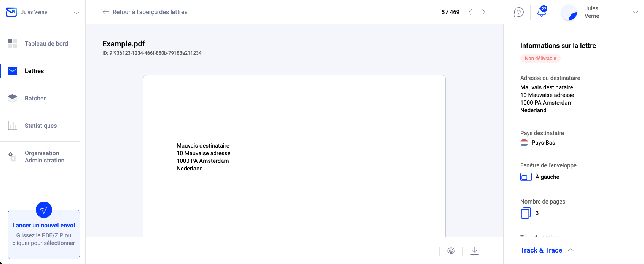Viewport: 644px width, 264px height.
Task: Select Batches in the sidebar
Action: [35, 98]
